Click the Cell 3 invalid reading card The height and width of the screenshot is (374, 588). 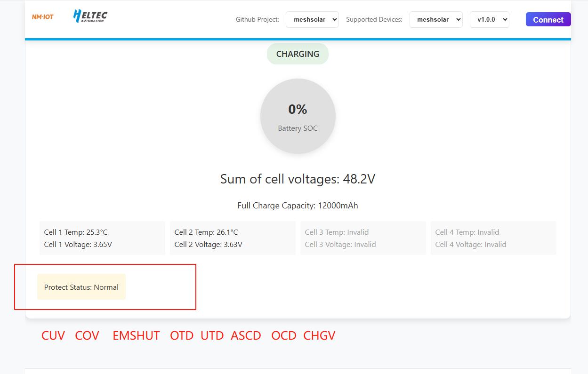[363, 238]
